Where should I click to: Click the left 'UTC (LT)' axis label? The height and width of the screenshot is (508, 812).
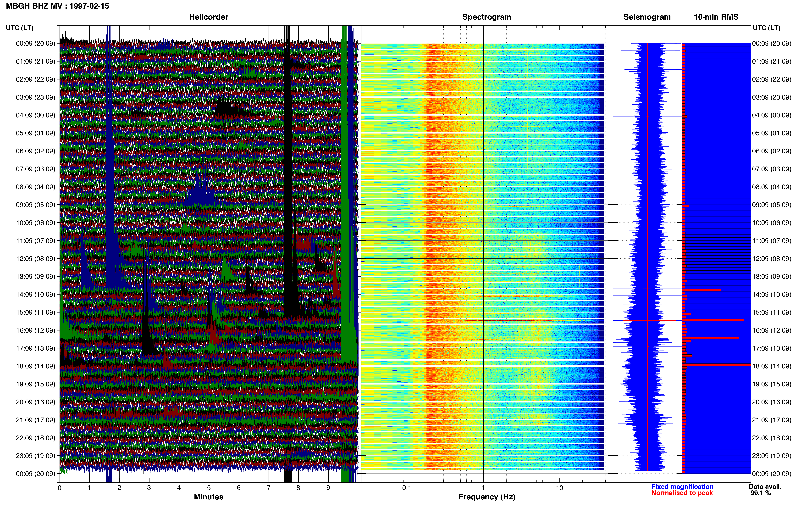[20, 28]
